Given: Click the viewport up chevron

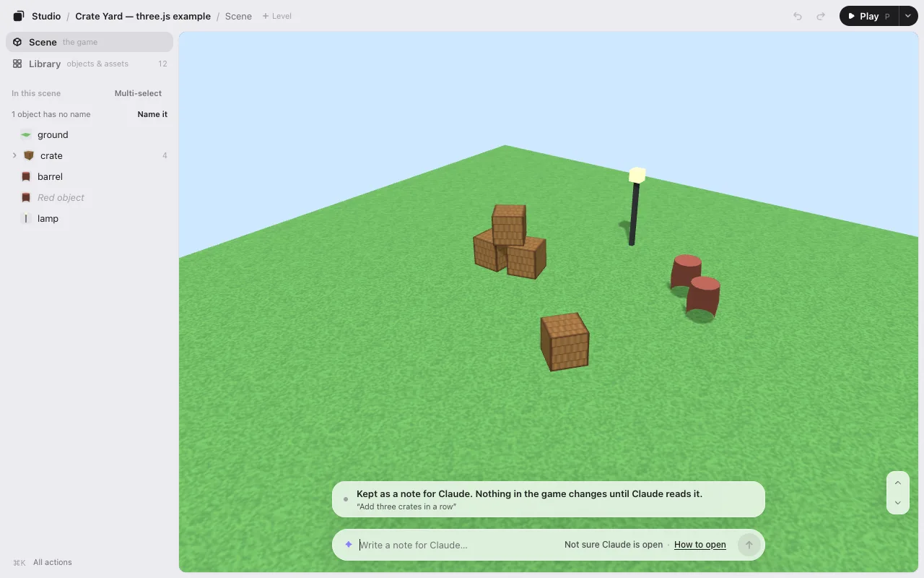Looking at the screenshot, I should tap(898, 483).
